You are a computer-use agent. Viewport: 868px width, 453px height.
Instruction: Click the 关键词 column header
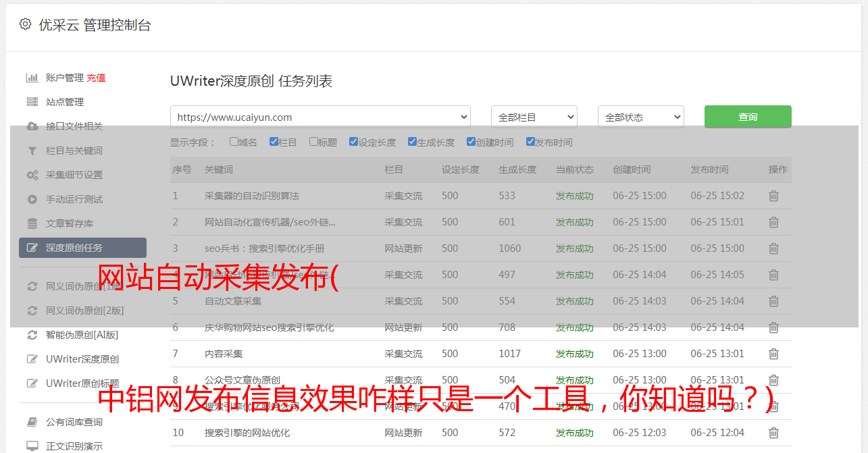(x=219, y=169)
